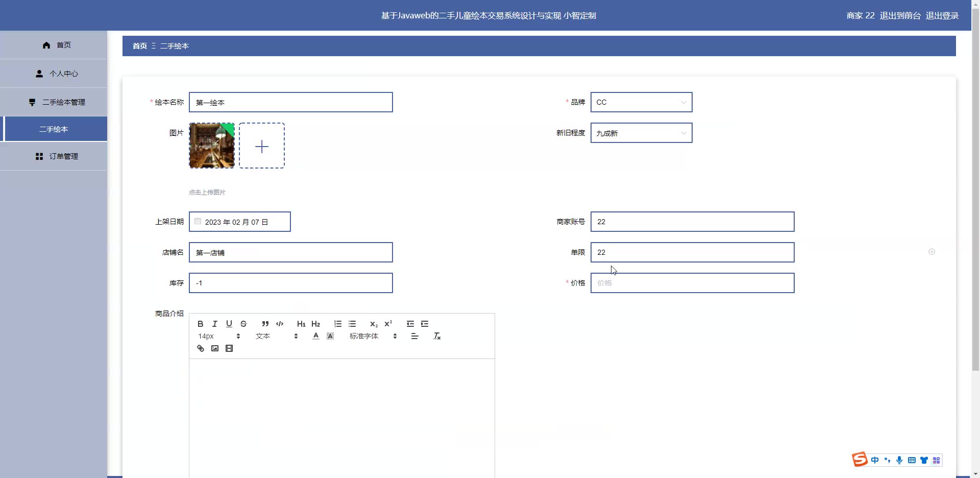Insert a code block in editor
Viewport: 980px width, 478px height.
click(280, 324)
